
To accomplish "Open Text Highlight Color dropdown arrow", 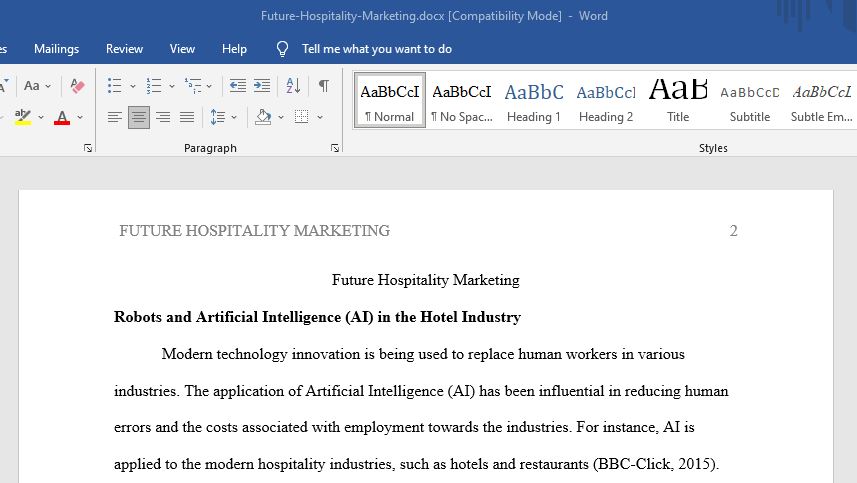I will click(x=40, y=117).
